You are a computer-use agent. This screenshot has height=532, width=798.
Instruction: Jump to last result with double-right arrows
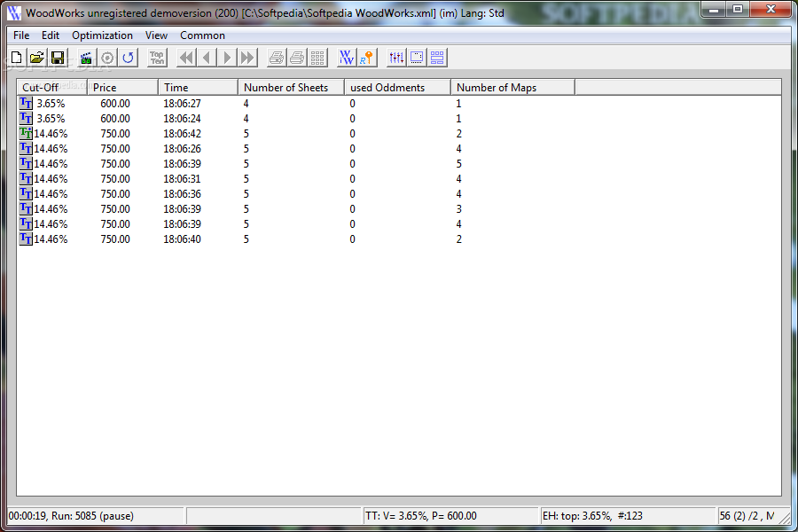247,58
